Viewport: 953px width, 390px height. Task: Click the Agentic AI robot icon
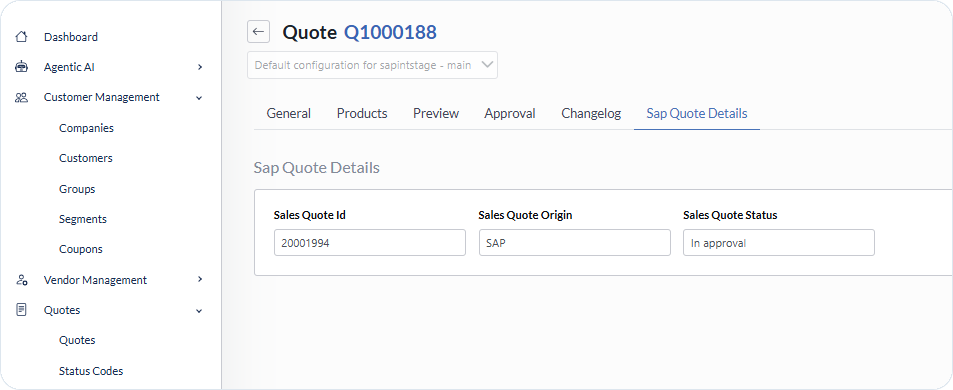[x=21, y=67]
